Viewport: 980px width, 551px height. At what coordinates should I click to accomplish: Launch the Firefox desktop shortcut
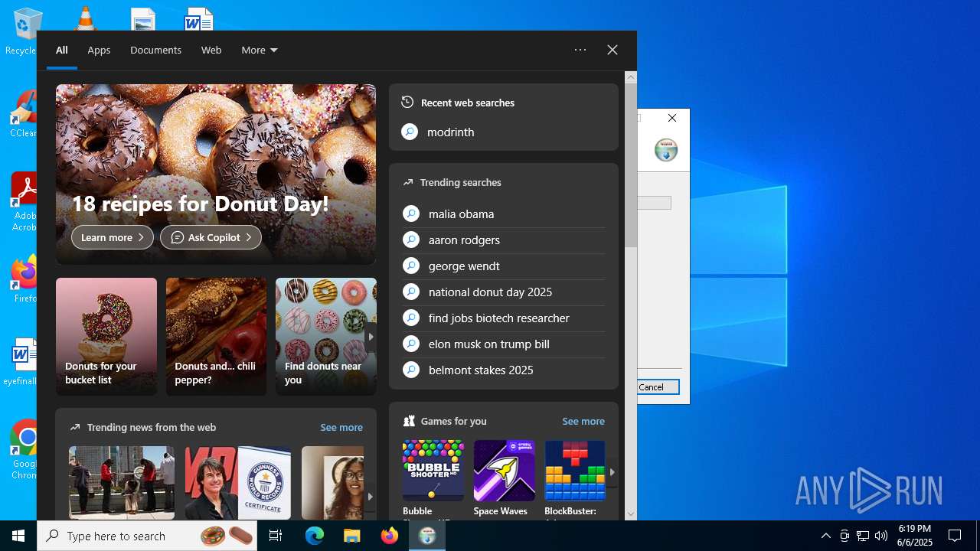pyautogui.click(x=24, y=279)
